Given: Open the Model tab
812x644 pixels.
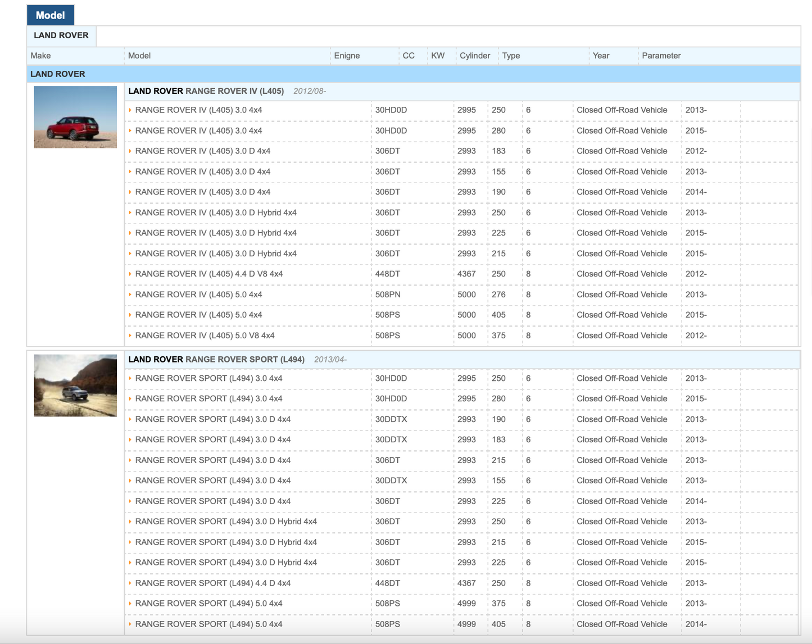Looking at the screenshot, I should click(x=50, y=15).
